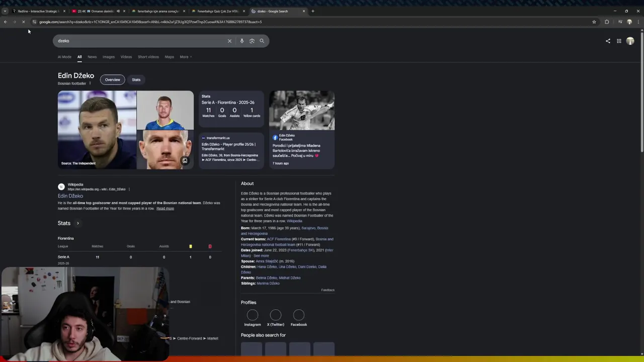
Task: Switch to AI Mode results
Action: [64, 57]
